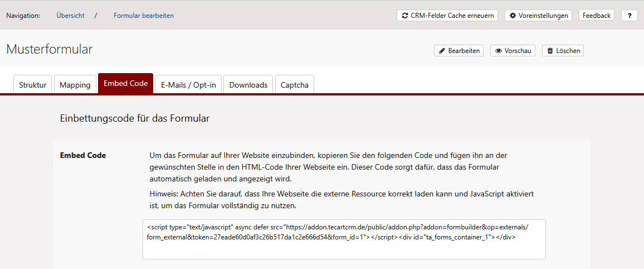The width and height of the screenshot is (644, 269).
Task: Delete the form using the trash icon
Action: (550, 51)
